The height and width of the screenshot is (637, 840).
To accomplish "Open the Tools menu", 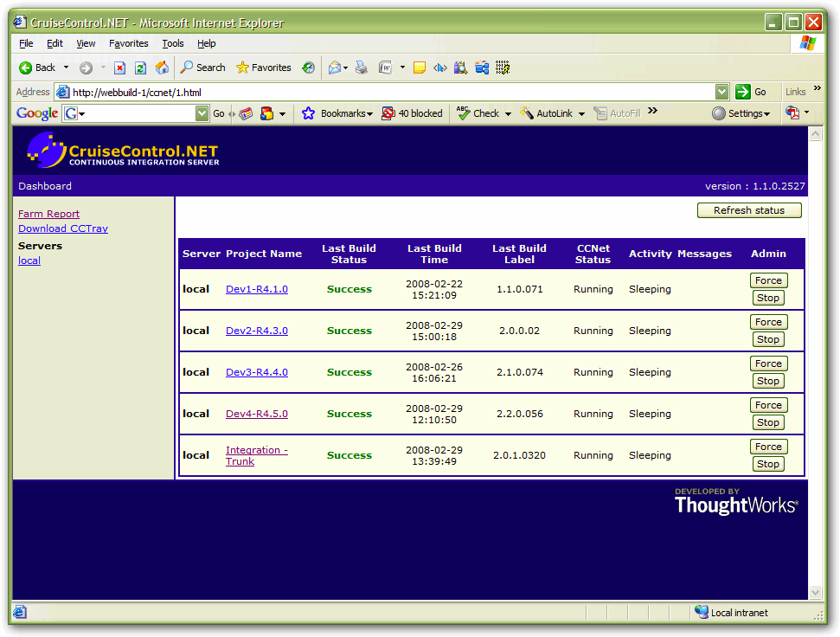I will pos(173,43).
